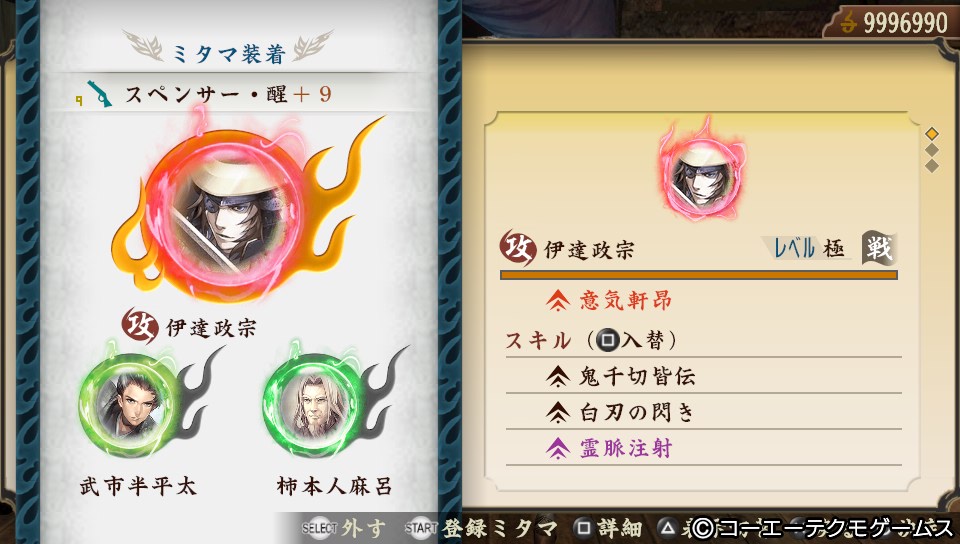Click the haku currency icon next to 9996990
The height and width of the screenshot is (544, 960).
[849, 23]
